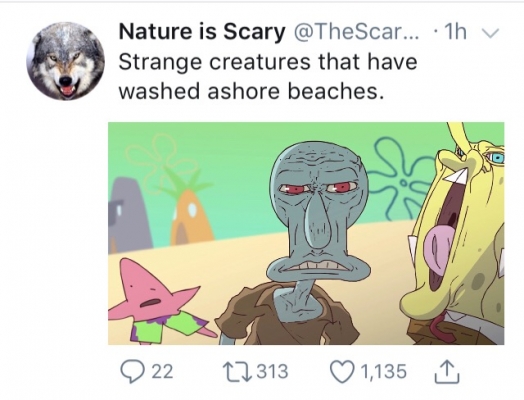Select the tweet text about strange creatures
Screen dimensions: 524x400
[x=267, y=77]
